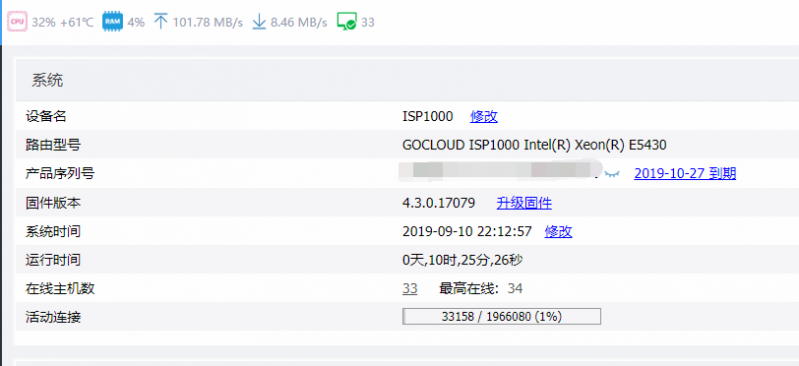Viewport: 799px width, 366px height.
Task: Select the 系统时间 row label
Action: (53, 231)
